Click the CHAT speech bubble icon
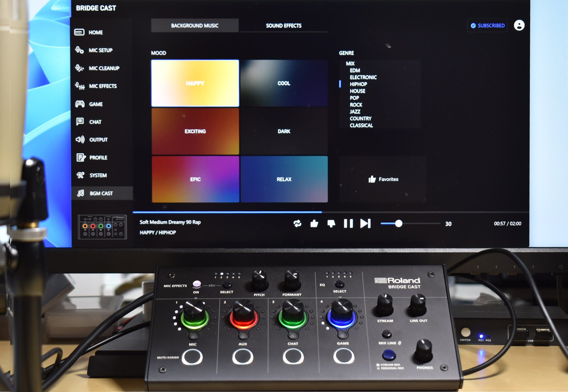 (80, 122)
